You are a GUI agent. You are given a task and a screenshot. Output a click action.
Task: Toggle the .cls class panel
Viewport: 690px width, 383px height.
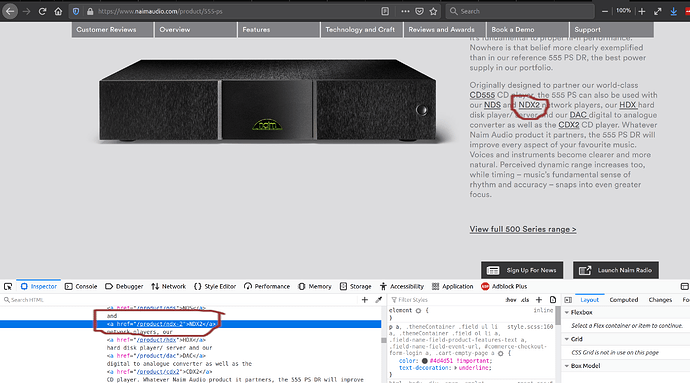525,300
